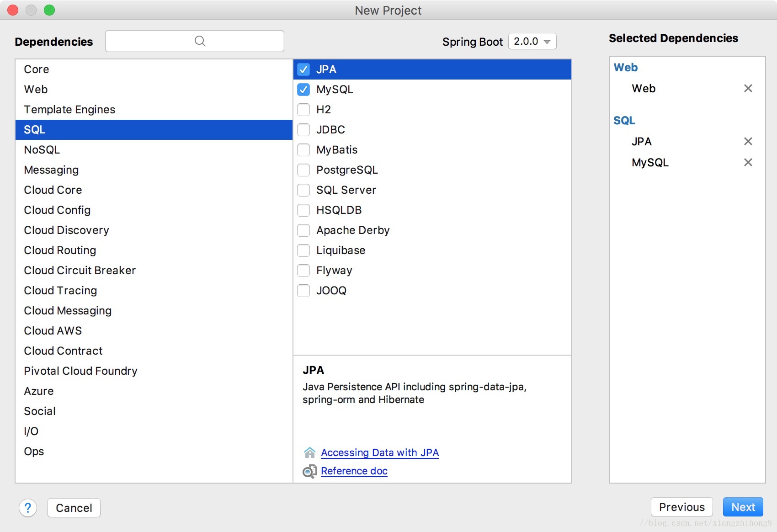Select the Pivotal Cloud Foundry category

click(x=154, y=371)
